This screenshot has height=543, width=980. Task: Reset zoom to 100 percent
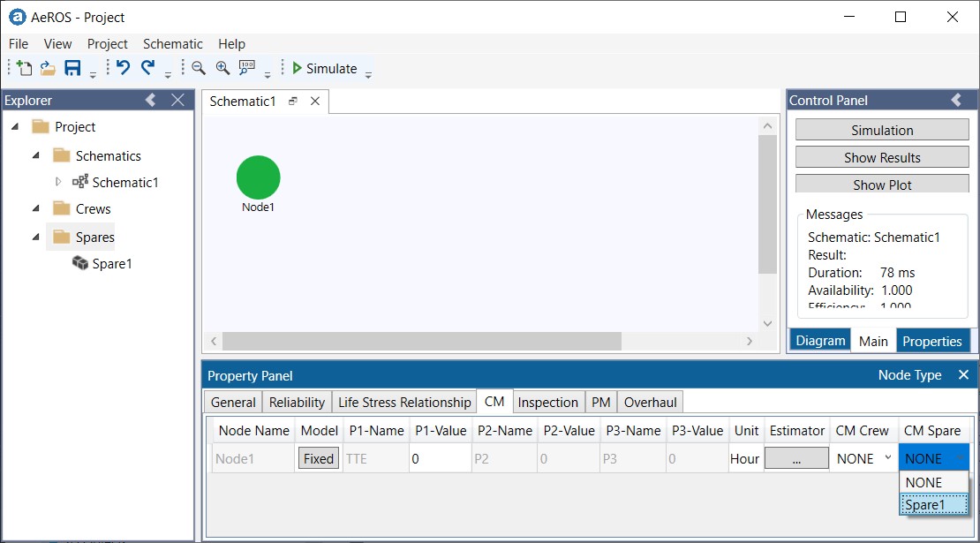[247, 69]
